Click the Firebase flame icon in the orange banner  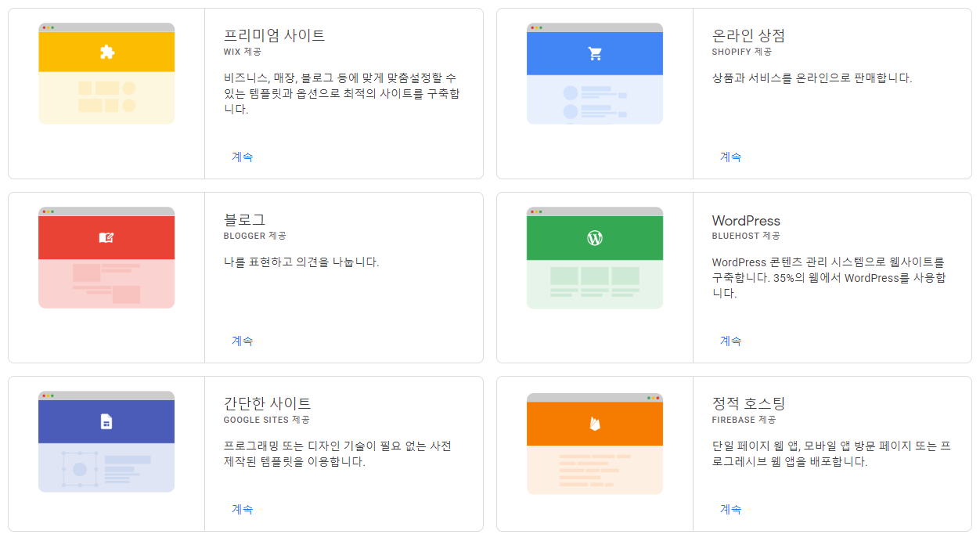[x=595, y=424]
